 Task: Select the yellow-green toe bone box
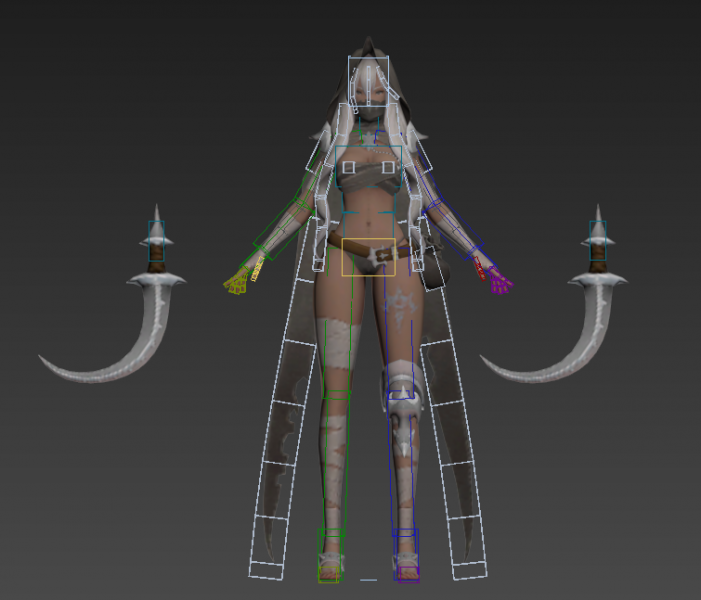click(328, 574)
